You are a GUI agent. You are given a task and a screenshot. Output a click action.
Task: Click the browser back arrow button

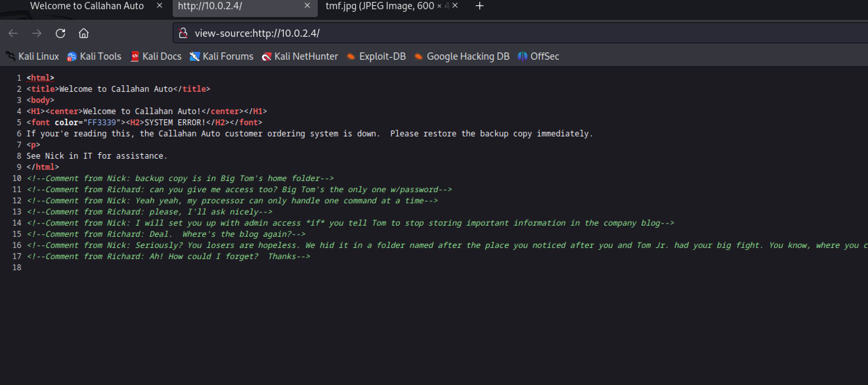(13, 33)
